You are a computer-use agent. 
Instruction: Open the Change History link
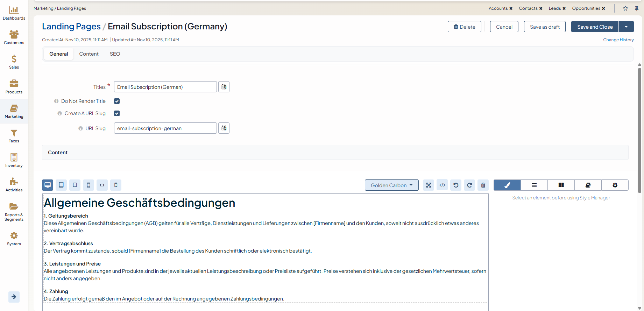[x=618, y=40]
